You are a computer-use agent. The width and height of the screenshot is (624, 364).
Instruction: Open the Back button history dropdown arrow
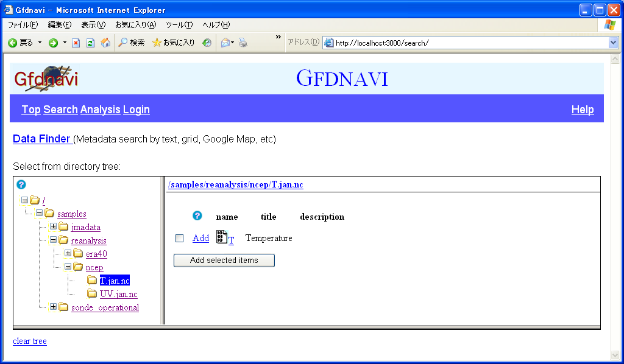pos(40,43)
